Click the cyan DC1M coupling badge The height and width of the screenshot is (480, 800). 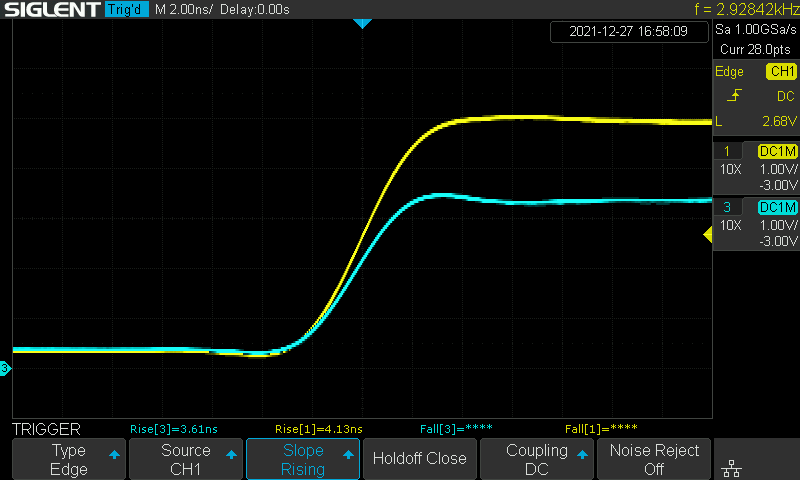point(778,207)
